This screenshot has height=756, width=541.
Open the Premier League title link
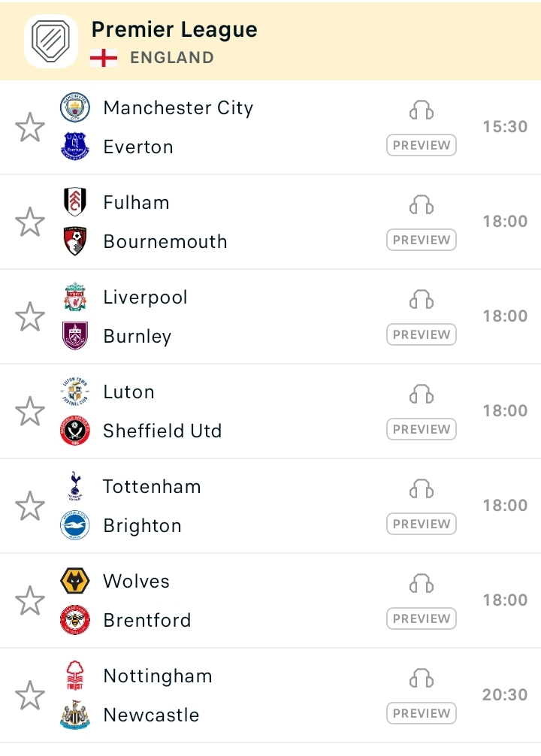click(x=174, y=30)
